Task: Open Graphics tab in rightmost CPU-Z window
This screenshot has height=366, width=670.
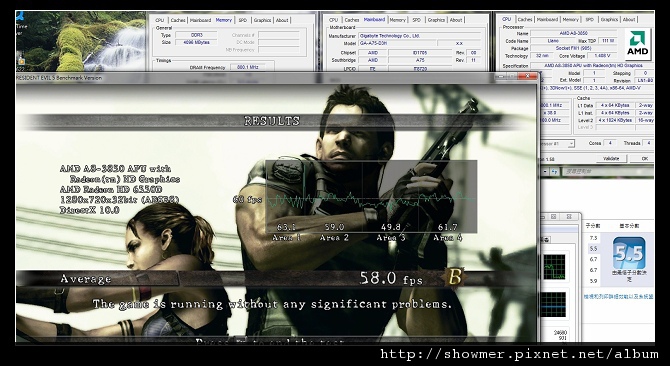Action: point(609,19)
